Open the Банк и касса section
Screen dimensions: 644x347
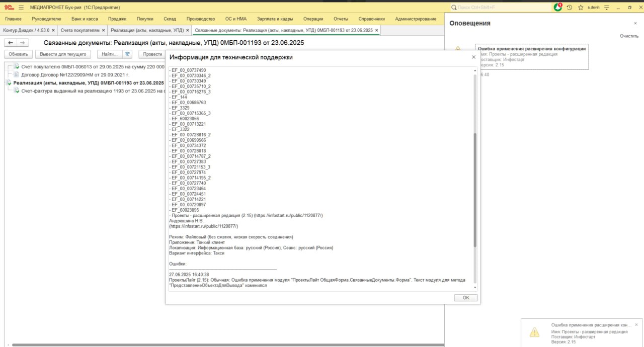point(85,19)
